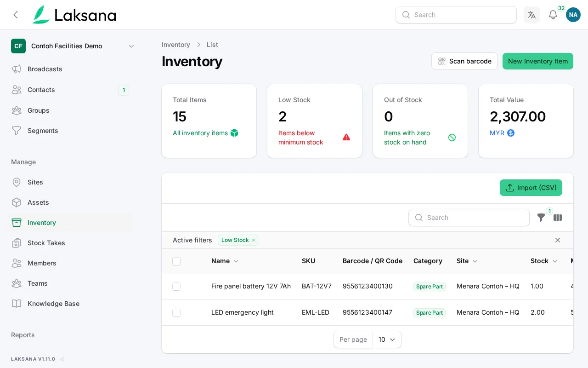Viewport: 588px width, 368px height.
Task: Click the MYR dollar coin icon
Action: [x=511, y=133]
